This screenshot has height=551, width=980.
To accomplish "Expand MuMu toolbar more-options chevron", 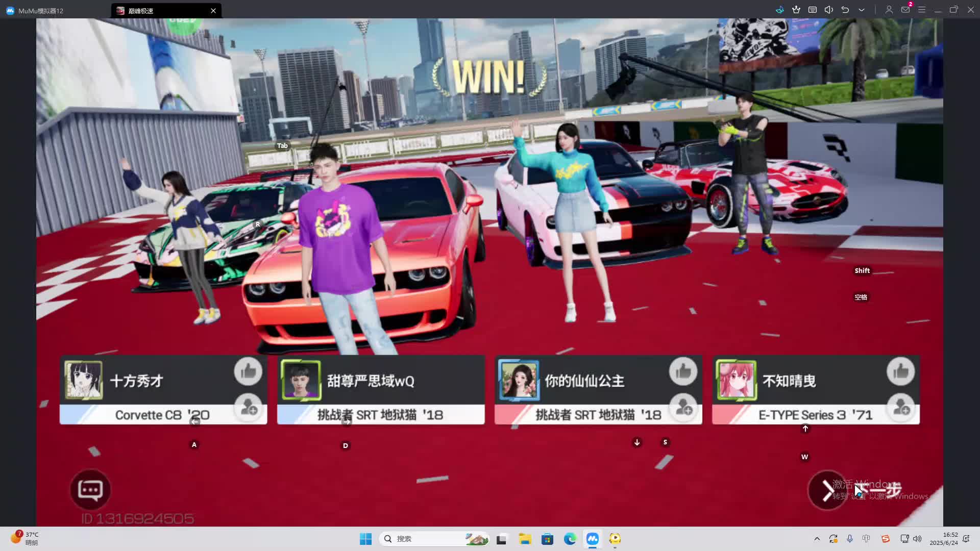I will coord(862,10).
